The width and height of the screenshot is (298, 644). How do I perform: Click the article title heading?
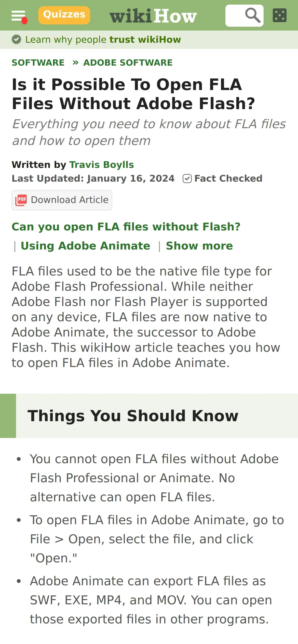click(x=133, y=94)
